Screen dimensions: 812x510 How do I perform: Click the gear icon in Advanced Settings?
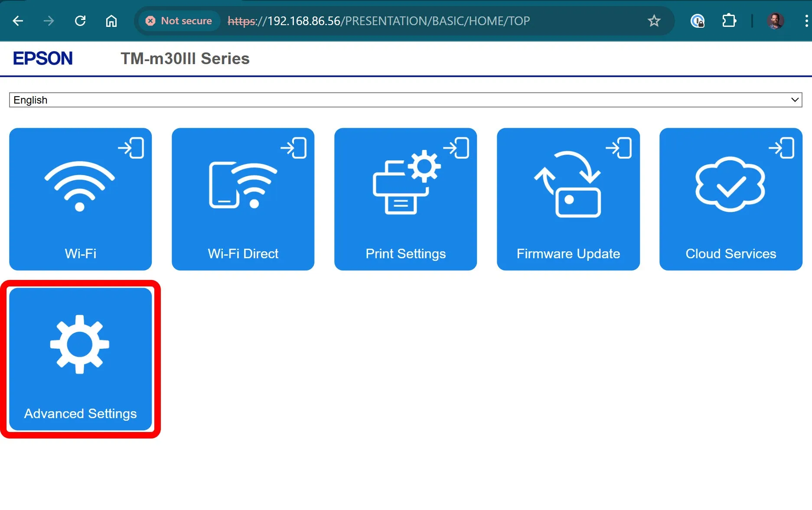click(x=80, y=344)
